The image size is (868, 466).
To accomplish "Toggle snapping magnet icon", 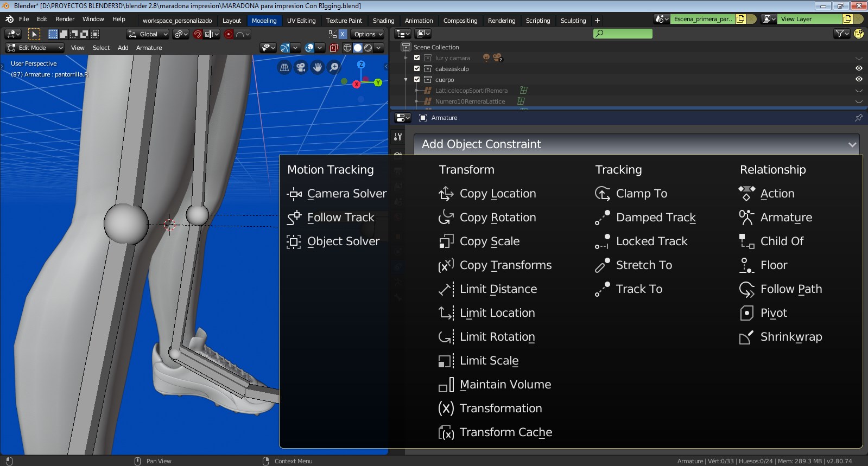I will tap(198, 34).
